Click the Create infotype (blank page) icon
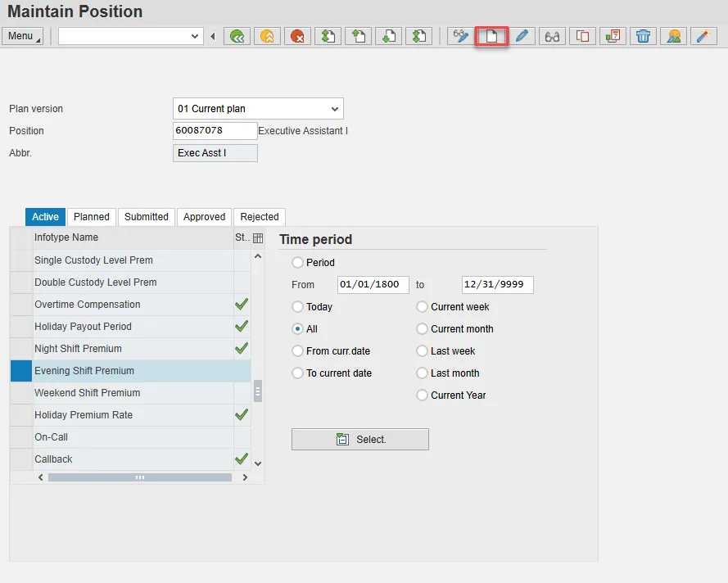728x583 pixels. click(492, 36)
